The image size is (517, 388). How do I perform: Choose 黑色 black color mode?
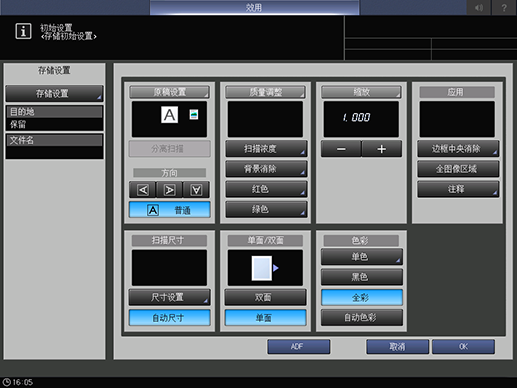(362, 277)
